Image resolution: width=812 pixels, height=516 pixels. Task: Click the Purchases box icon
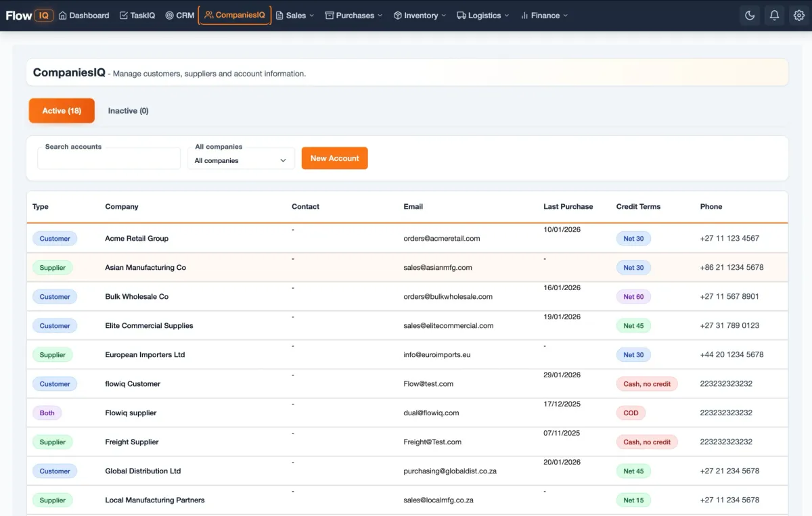coord(330,15)
